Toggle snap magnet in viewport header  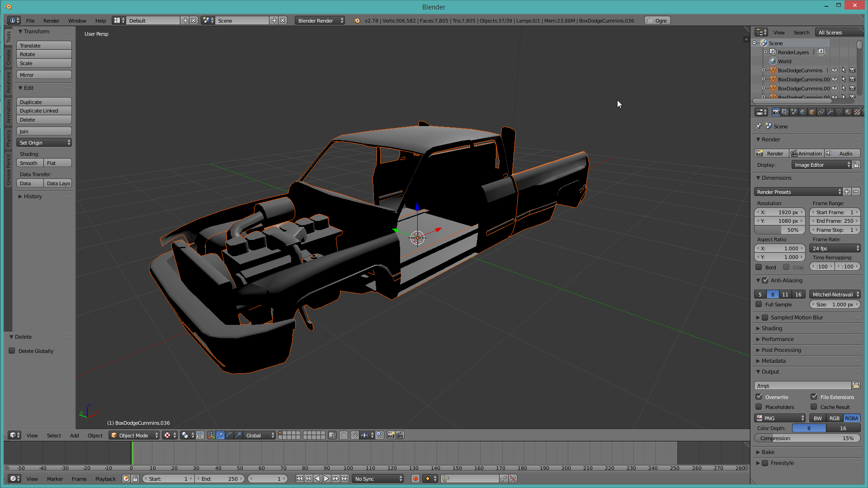coord(354,435)
